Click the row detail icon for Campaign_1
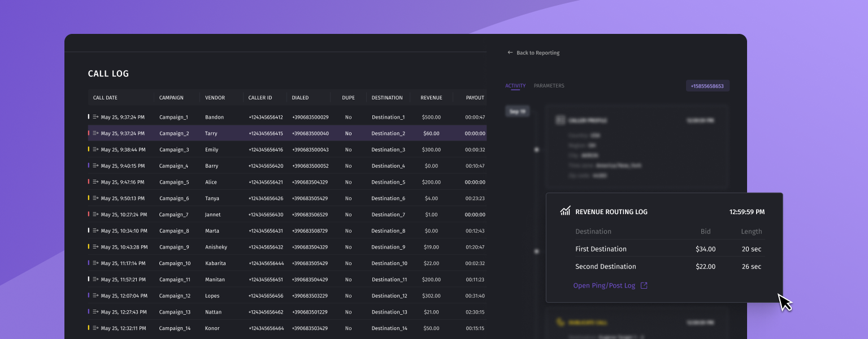Image resolution: width=868 pixels, height=339 pixels. [96, 118]
